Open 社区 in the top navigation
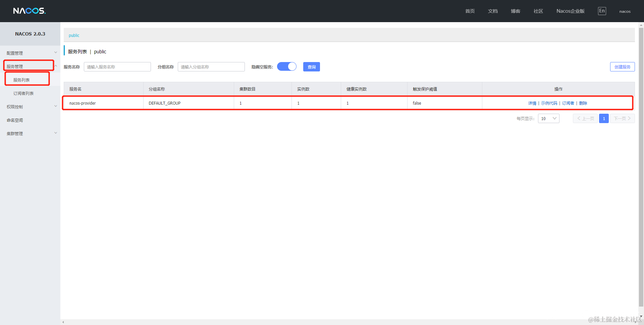 tap(538, 11)
